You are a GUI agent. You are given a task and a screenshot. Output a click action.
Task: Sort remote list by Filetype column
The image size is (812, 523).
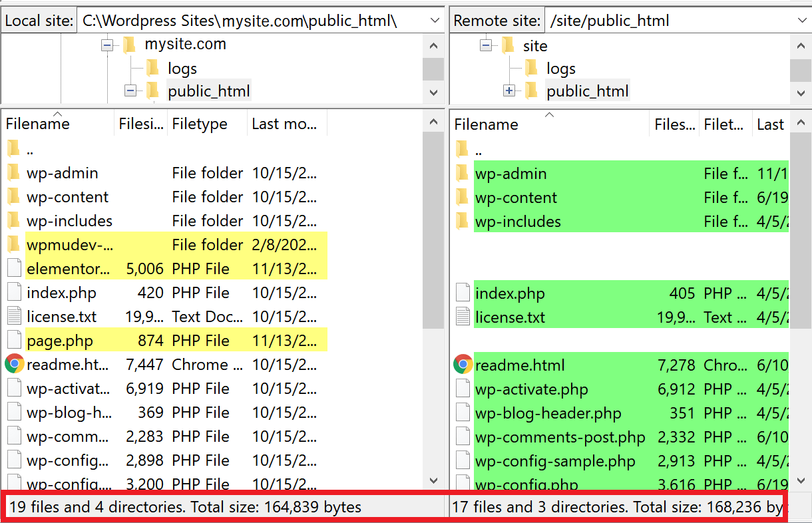[725, 124]
